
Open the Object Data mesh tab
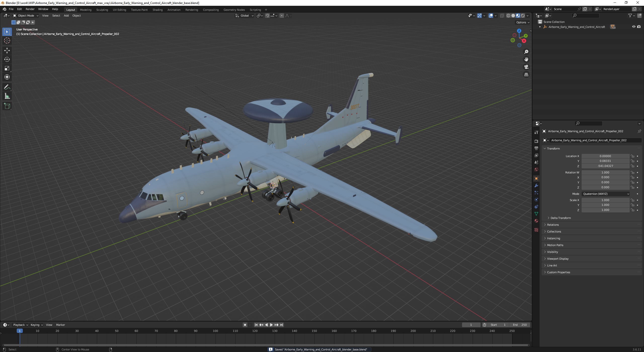coord(536,214)
